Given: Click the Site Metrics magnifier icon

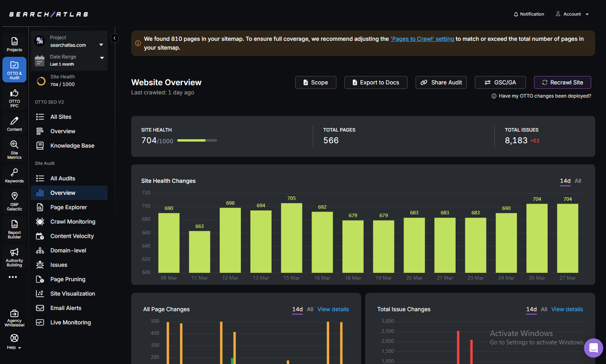Looking at the screenshot, I should click(14, 146).
